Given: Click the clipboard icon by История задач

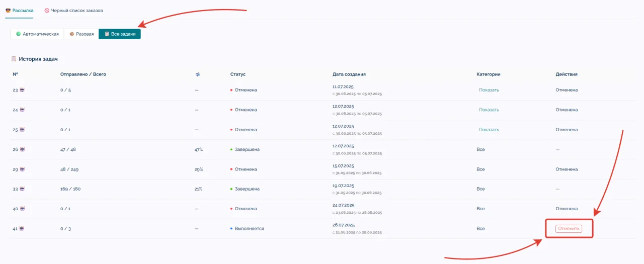Looking at the screenshot, I should click(x=14, y=59).
